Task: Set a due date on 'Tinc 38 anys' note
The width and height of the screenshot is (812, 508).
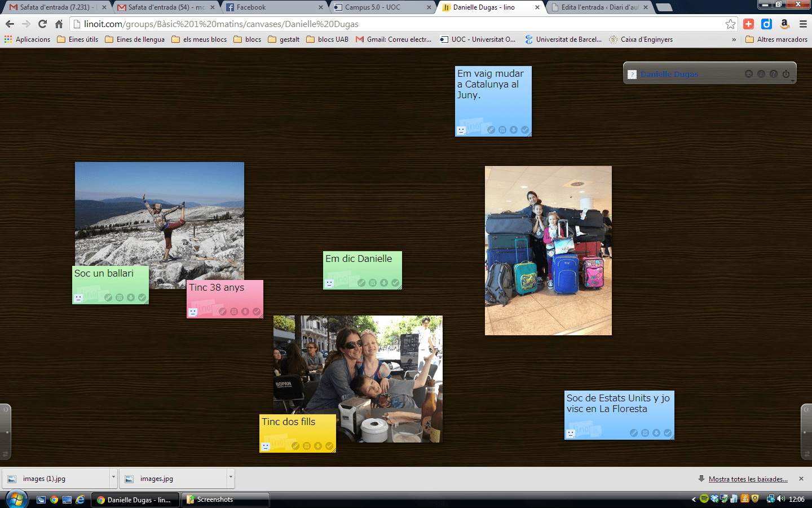Action: coord(234,312)
